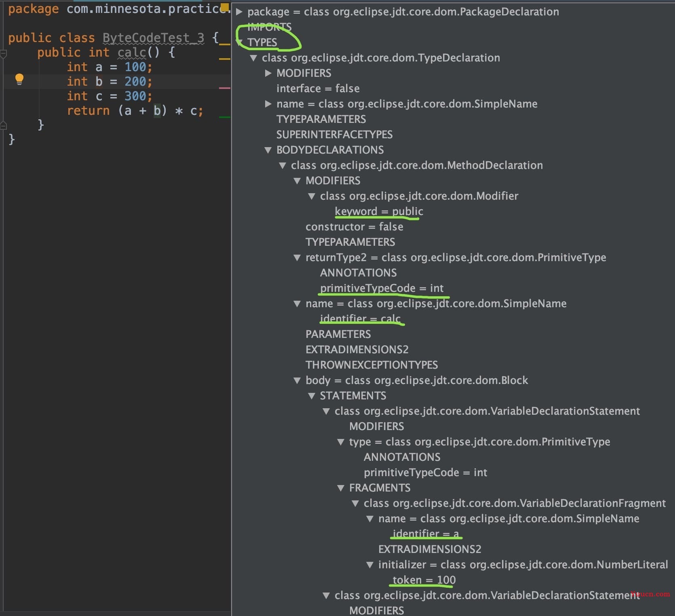Select the 'constructor = false' row
This screenshot has height=616, width=675.
(x=354, y=227)
